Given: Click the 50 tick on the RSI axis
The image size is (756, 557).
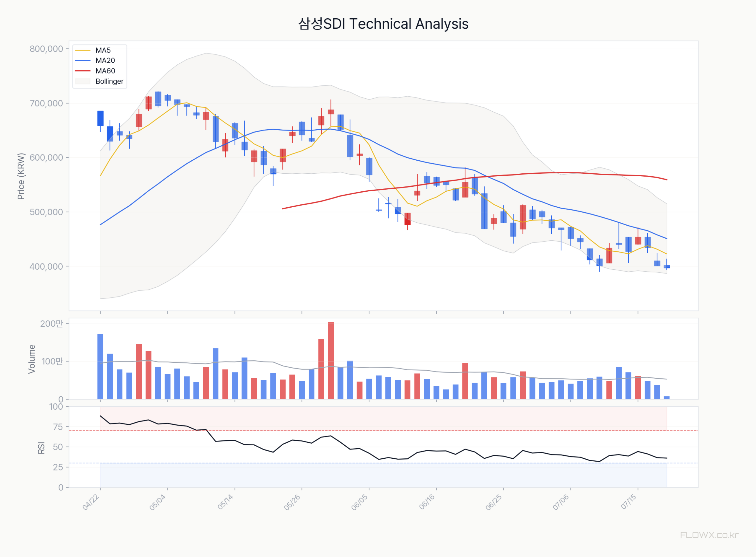Looking at the screenshot, I should click(x=58, y=447).
